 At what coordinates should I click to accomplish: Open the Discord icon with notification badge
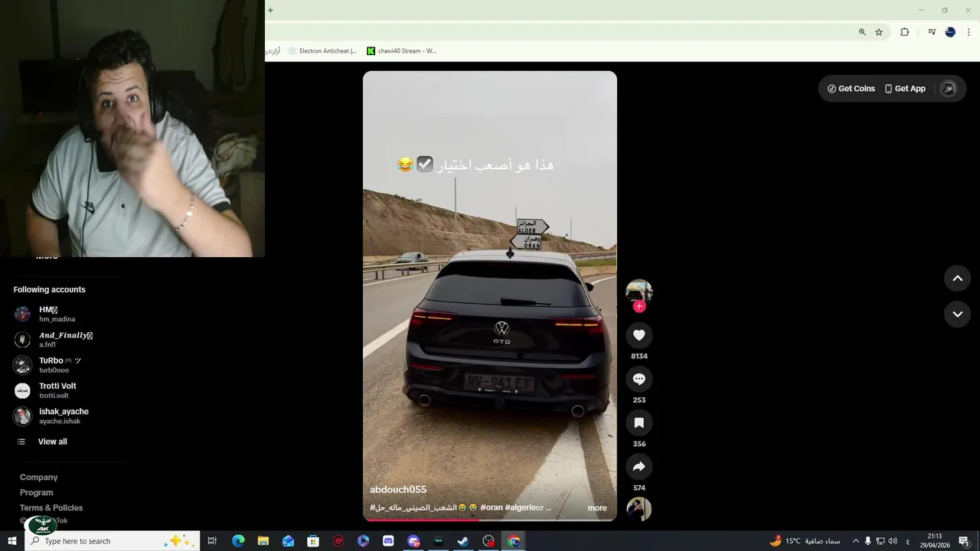413,541
